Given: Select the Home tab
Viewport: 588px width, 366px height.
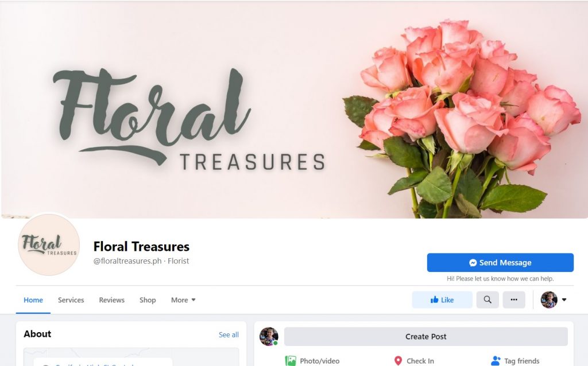Looking at the screenshot, I should coord(33,299).
